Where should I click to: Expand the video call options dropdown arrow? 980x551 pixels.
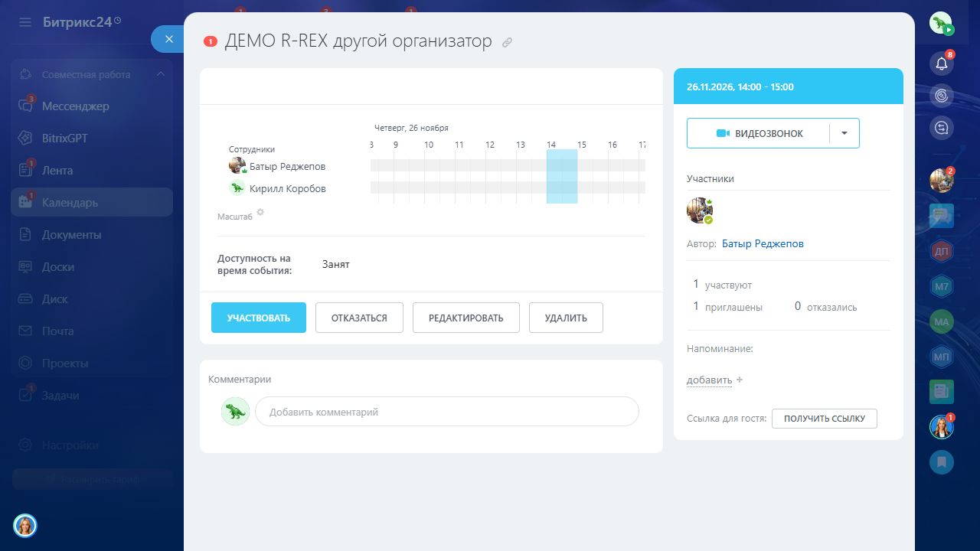pyautogui.click(x=844, y=133)
